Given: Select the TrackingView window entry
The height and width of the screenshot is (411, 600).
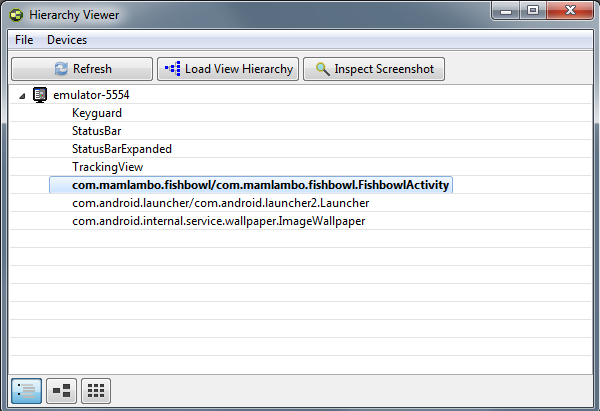Looking at the screenshot, I should point(108,167).
